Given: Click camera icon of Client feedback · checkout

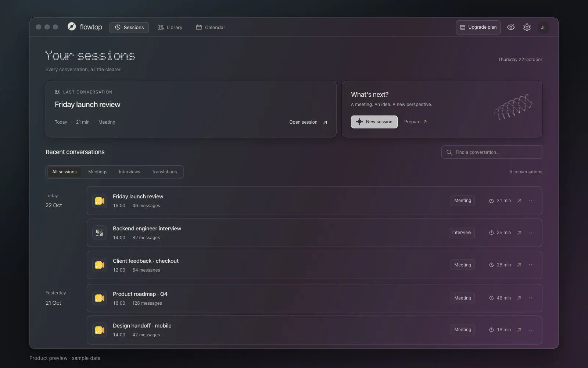Looking at the screenshot, I should pos(100,265).
